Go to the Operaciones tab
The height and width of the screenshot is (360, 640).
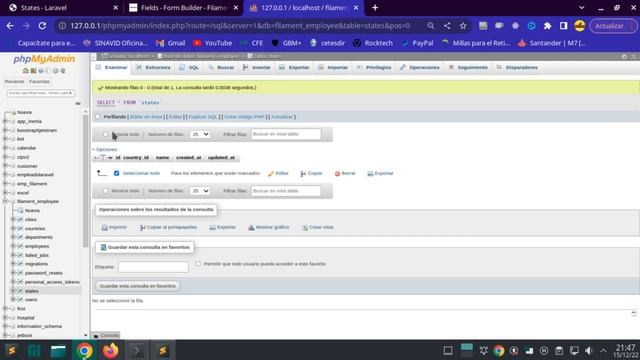[420, 67]
